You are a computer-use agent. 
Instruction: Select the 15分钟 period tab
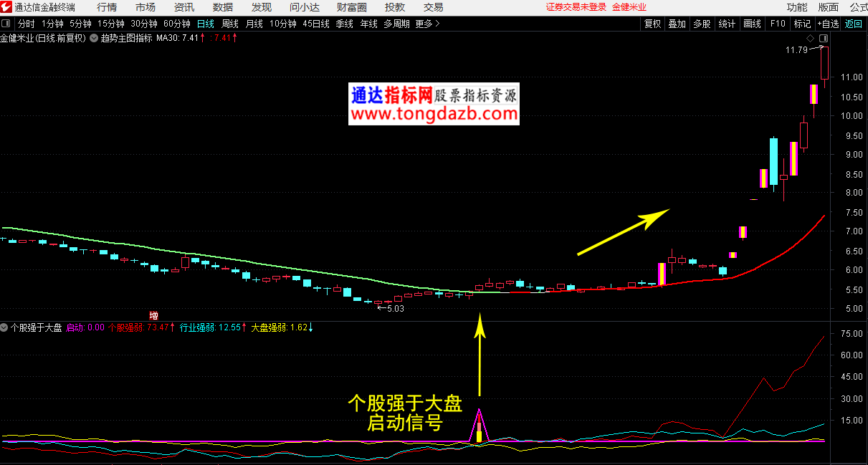coord(111,24)
